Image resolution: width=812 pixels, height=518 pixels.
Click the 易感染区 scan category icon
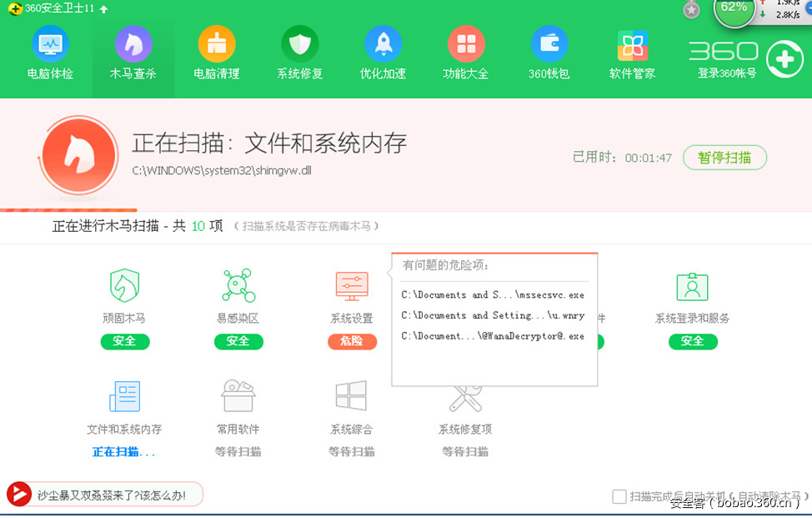click(x=238, y=286)
